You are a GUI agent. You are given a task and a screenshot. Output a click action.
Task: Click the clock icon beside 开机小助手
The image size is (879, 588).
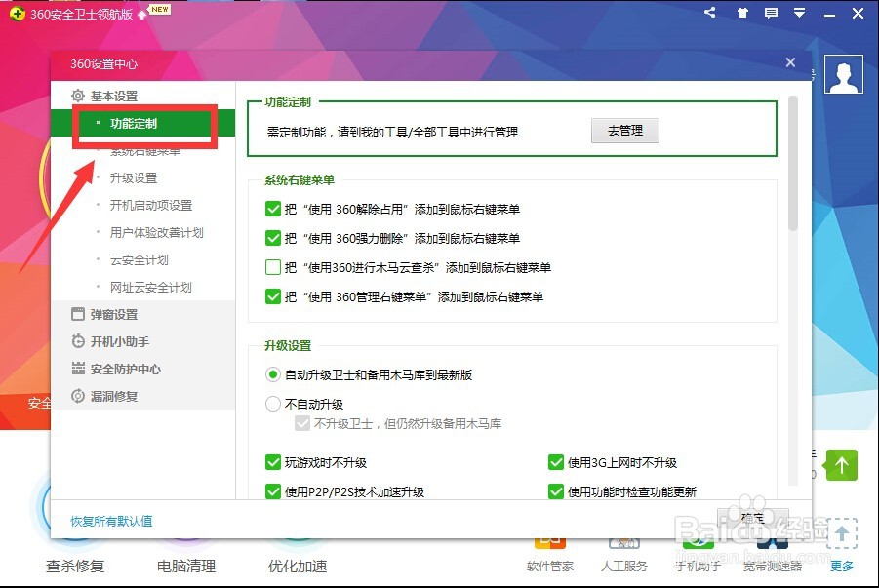coord(78,341)
